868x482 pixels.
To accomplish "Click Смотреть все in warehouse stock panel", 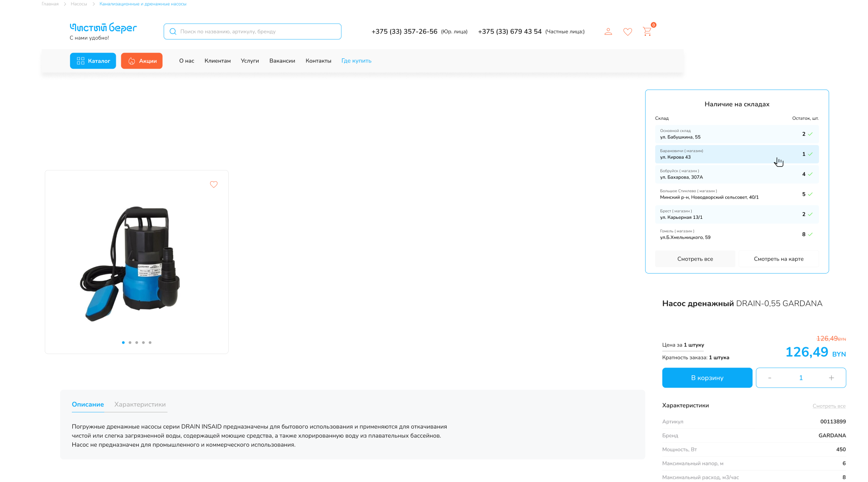I will 695,259.
